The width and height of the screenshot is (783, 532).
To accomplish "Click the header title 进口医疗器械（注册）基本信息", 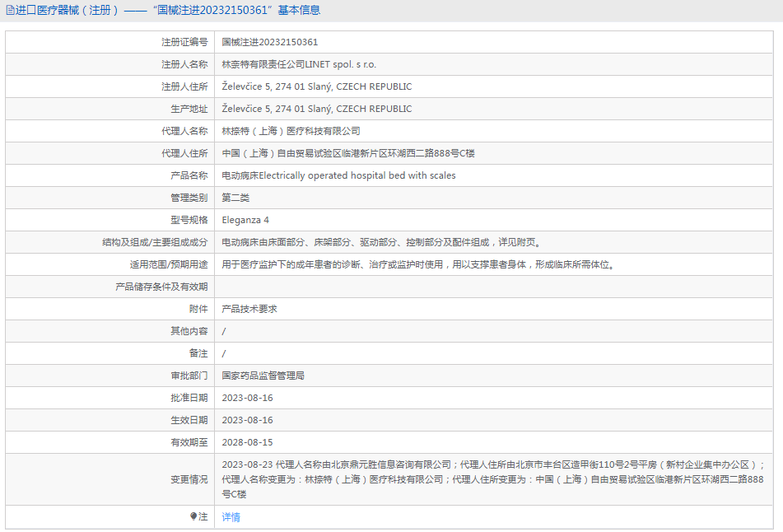I will [x=168, y=10].
